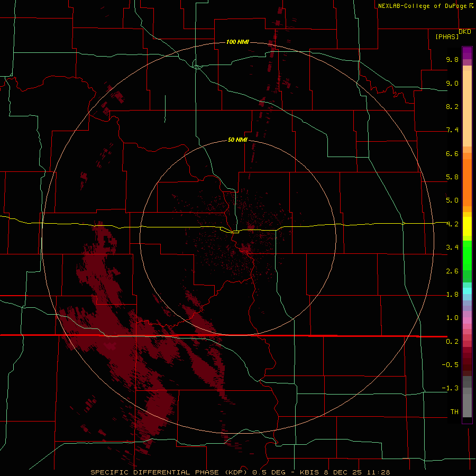Pick the purple segment of the color bar
This screenshot has width=476, height=476.
click(467, 53)
